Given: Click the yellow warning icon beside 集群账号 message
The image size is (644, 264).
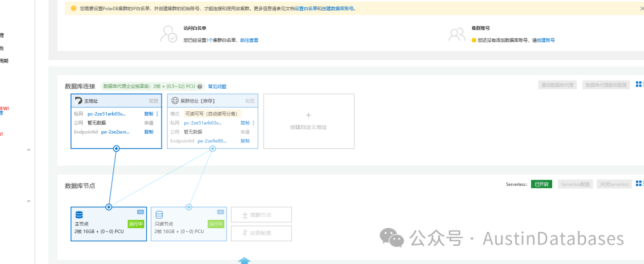Looking at the screenshot, I should pyautogui.click(x=473, y=41).
